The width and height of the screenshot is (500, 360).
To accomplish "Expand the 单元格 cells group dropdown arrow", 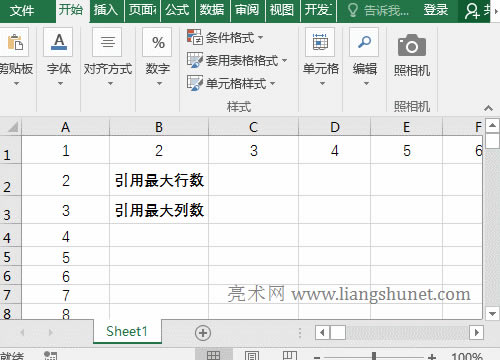I will (322, 83).
